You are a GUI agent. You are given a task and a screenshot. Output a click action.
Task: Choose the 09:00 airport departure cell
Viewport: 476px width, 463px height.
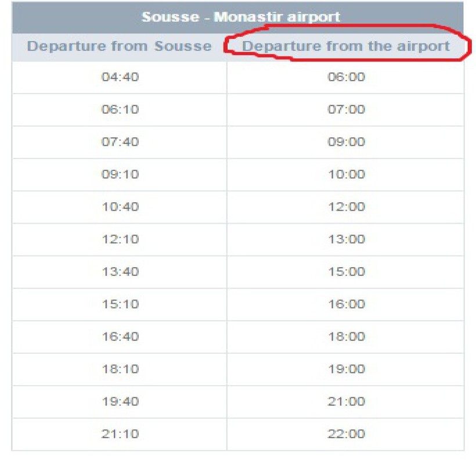(x=347, y=142)
